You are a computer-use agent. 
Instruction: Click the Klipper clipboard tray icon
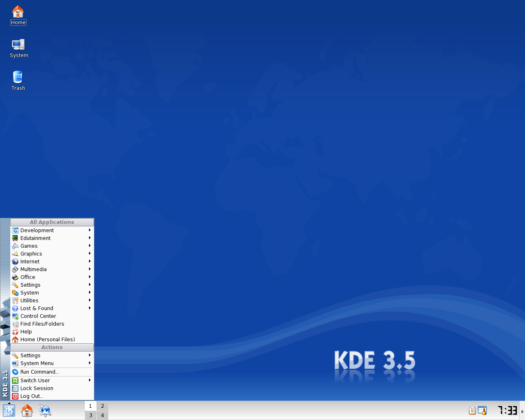[472, 411]
